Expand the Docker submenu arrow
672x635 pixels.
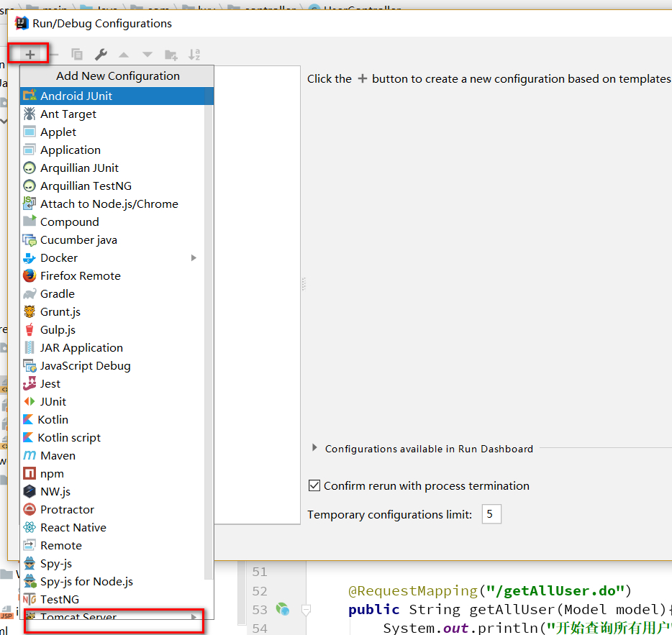click(194, 257)
